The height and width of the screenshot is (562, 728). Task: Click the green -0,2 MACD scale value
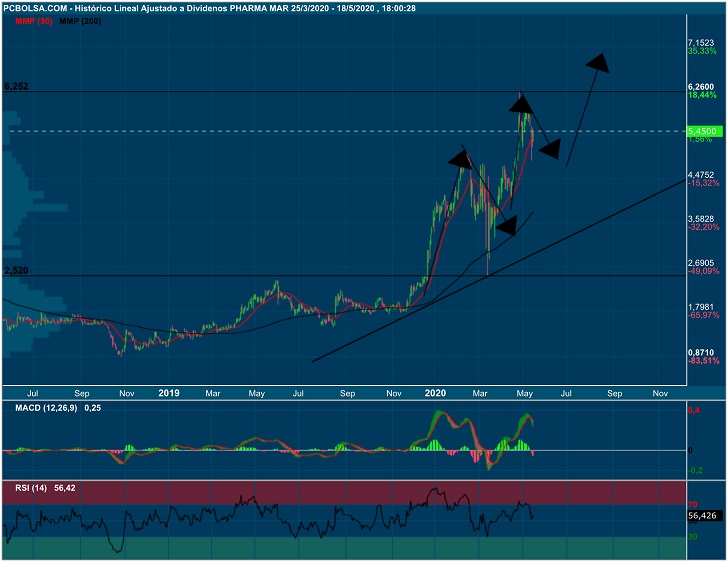pyautogui.click(x=695, y=470)
